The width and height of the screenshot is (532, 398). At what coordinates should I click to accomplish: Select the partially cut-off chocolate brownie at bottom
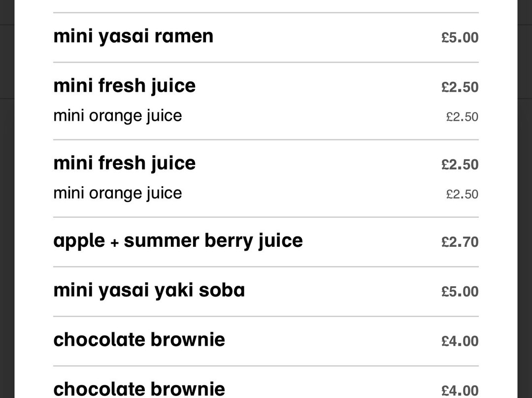click(139, 389)
